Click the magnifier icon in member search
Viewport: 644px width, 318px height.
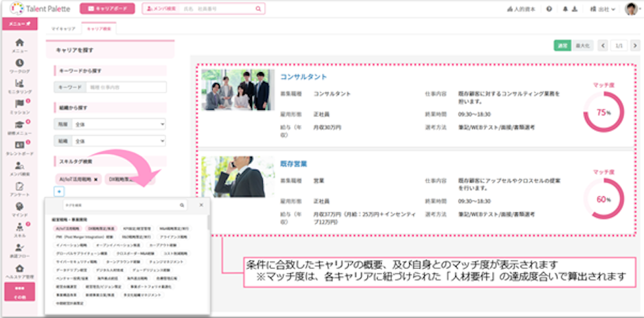(x=258, y=9)
